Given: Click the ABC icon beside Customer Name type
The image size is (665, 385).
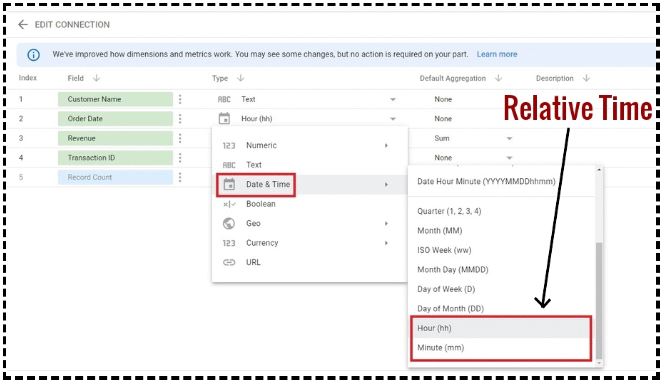Looking at the screenshot, I should pos(224,99).
